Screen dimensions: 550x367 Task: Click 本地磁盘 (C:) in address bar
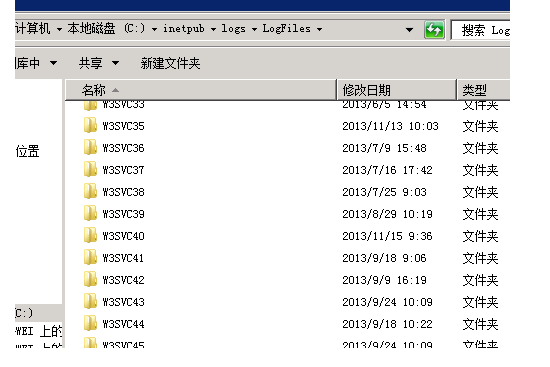click(106, 28)
